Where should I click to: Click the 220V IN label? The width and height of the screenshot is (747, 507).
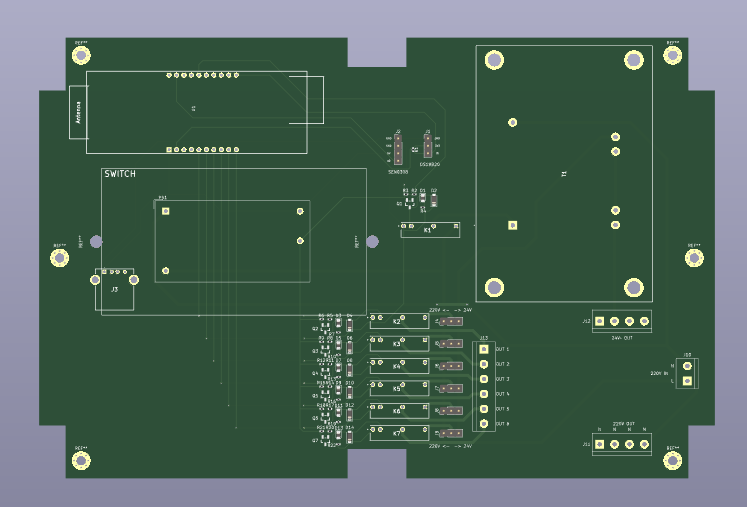click(659, 374)
